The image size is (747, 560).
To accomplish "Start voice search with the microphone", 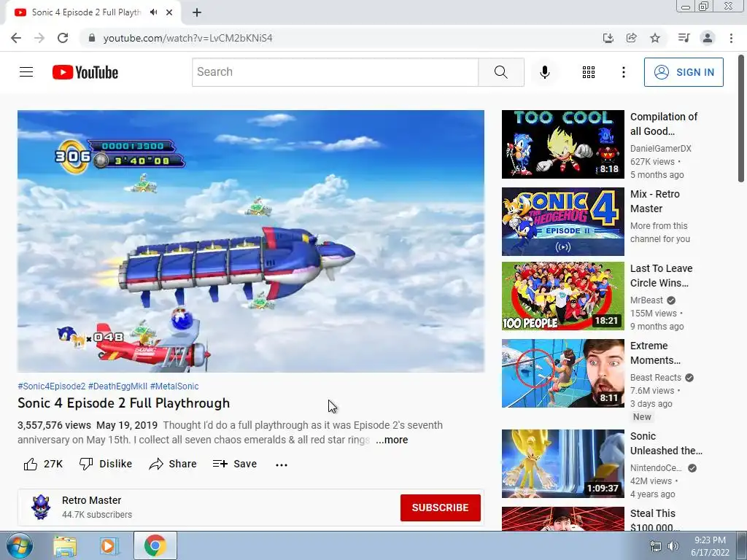I will point(544,72).
